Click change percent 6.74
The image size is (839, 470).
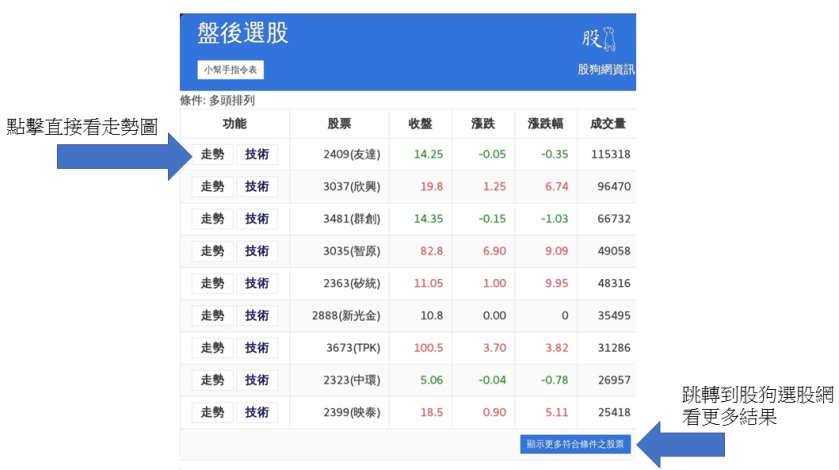[x=556, y=186]
